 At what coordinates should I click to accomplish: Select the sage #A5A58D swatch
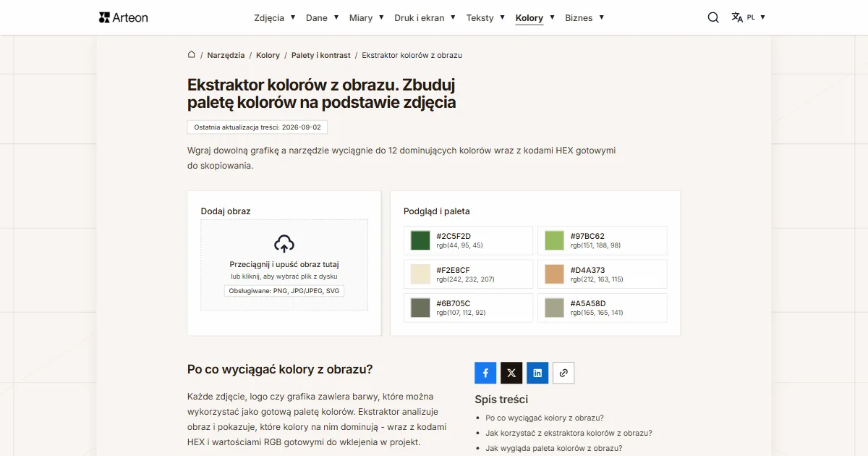[x=554, y=308]
